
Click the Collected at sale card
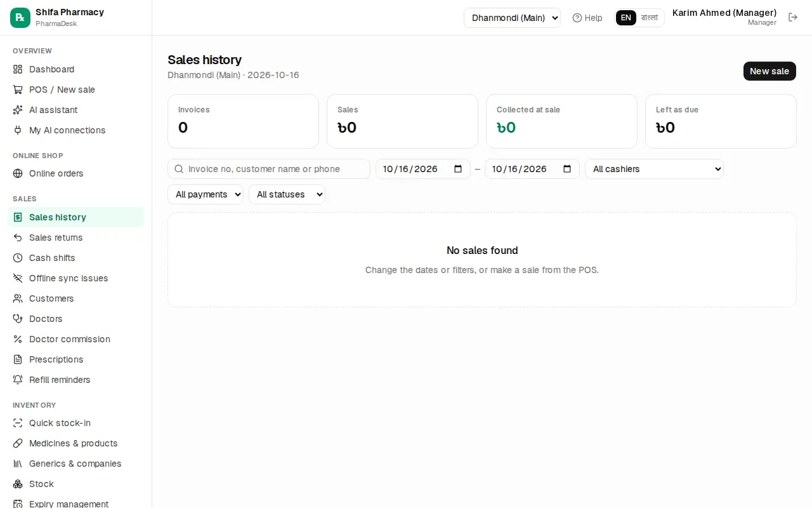561,121
